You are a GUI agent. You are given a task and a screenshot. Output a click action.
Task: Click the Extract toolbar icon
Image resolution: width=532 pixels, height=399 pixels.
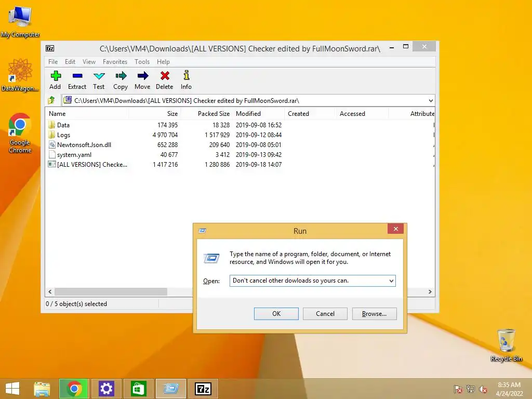coord(77,80)
